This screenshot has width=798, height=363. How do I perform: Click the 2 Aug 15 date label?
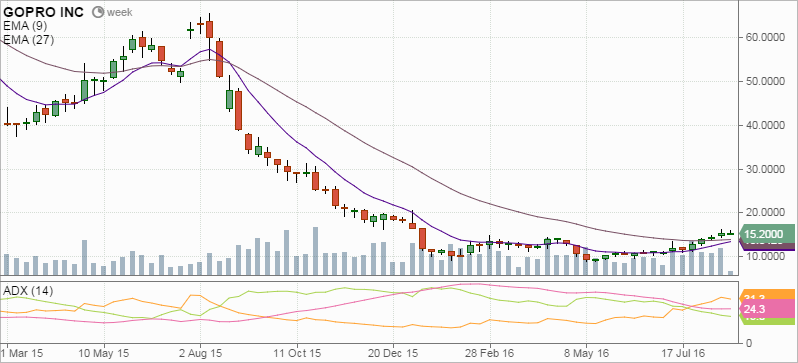[200, 353]
